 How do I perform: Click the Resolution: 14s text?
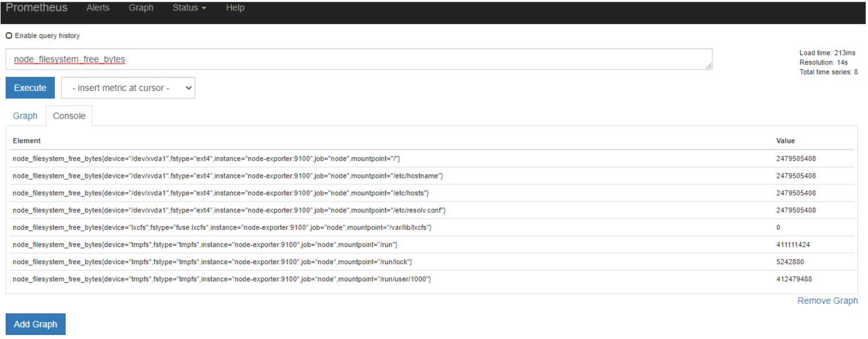(x=824, y=62)
